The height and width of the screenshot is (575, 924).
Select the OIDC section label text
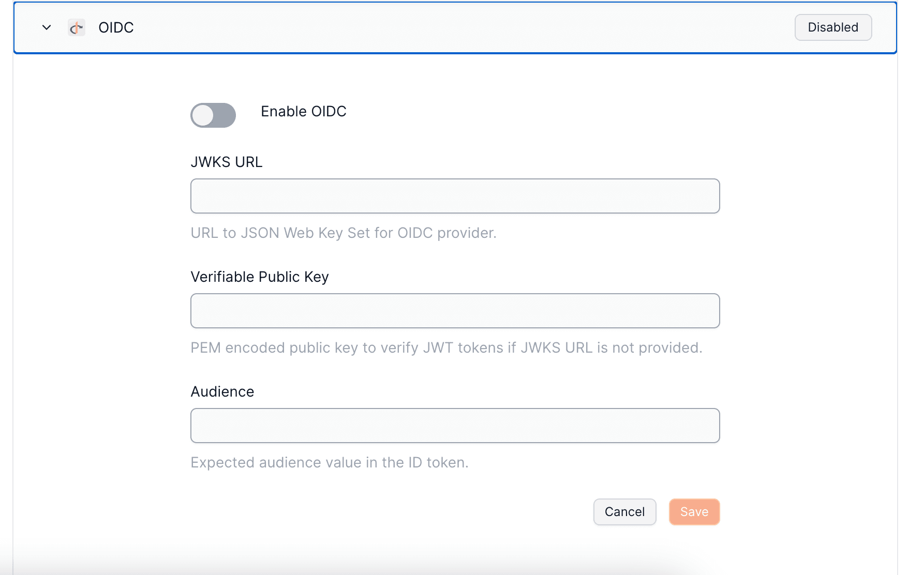[x=115, y=27]
